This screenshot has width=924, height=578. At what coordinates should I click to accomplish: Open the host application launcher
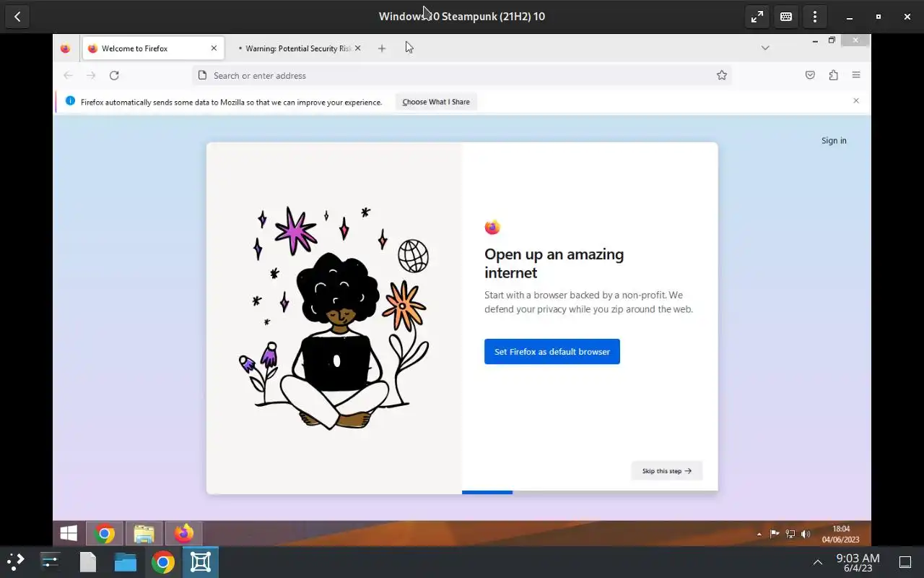point(16,561)
